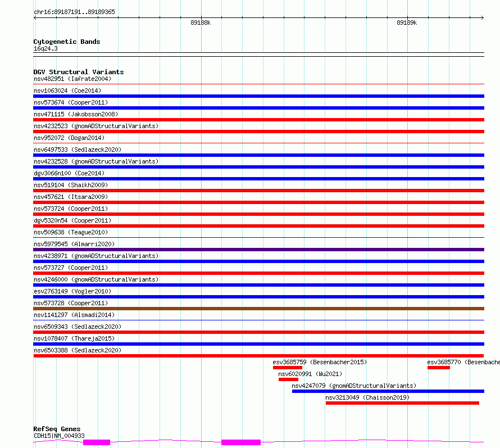This screenshot has width=500, height=448.
Task: Select esv2763149 (Vogler2010) label
Action: pos(72,291)
